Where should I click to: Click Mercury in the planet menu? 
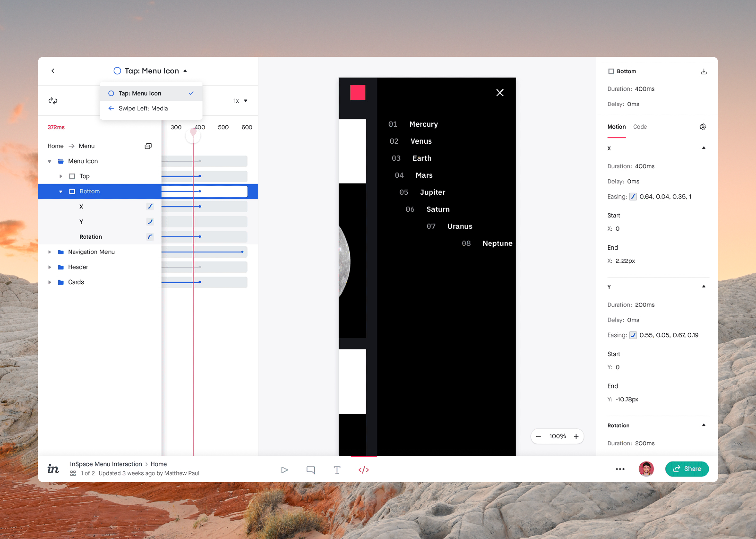tap(423, 124)
